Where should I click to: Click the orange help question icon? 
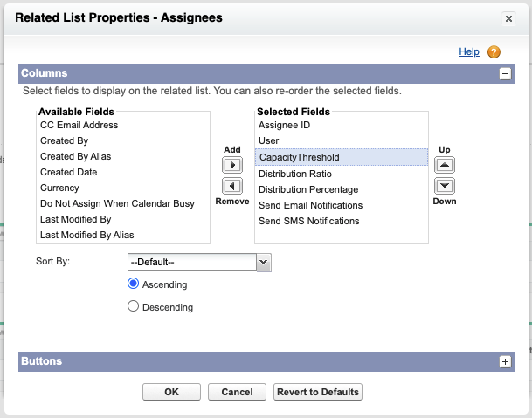494,51
